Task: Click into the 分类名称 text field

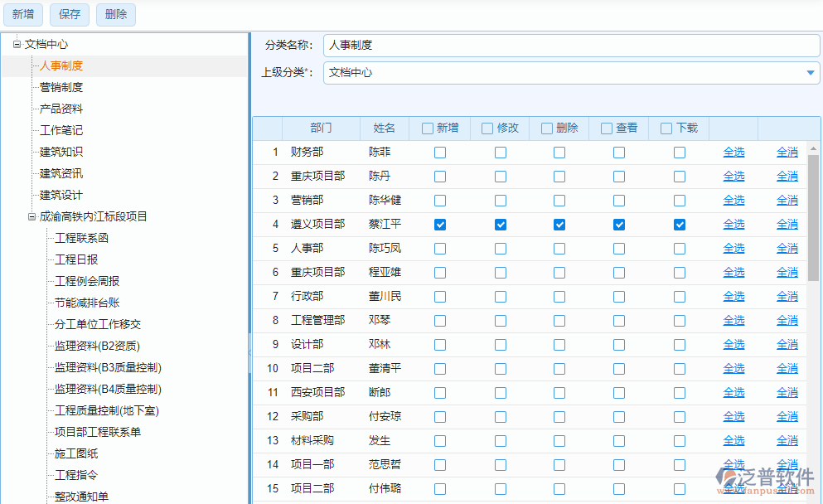Action: [570, 46]
